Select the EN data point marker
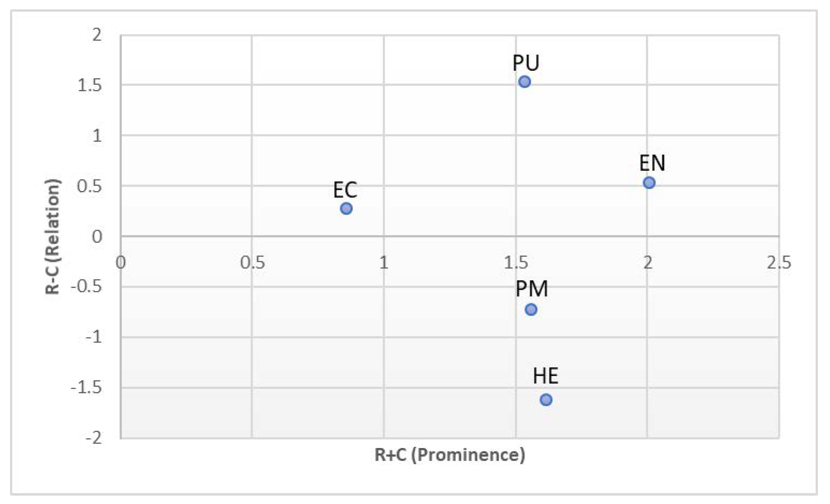 coord(649,183)
